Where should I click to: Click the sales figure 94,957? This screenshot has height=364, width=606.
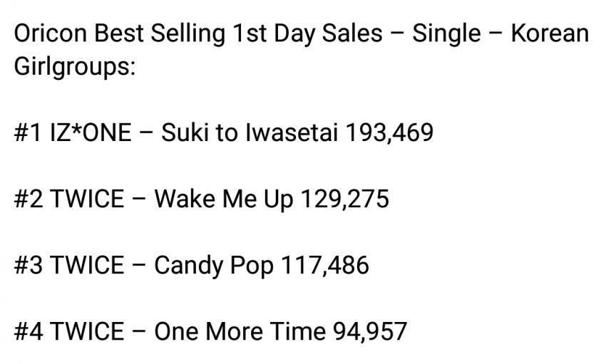tap(370, 332)
